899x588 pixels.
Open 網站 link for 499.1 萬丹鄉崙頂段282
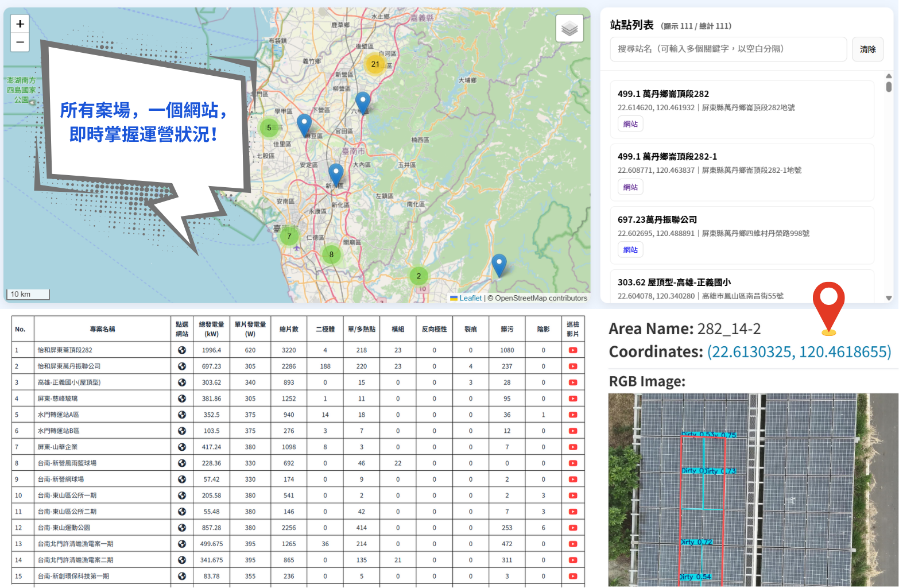(x=630, y=124)
